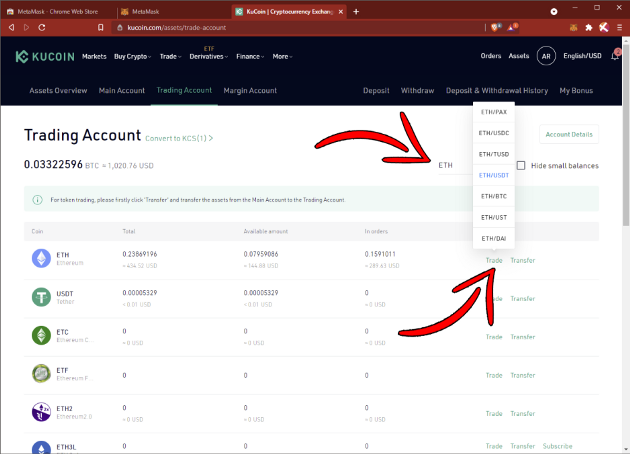
Task: Go to Deposit page
Action: 376,91
